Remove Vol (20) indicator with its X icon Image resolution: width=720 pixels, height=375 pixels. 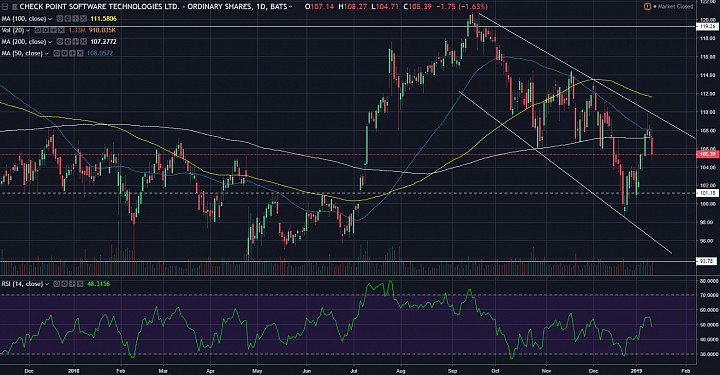(x=61, y=30)
